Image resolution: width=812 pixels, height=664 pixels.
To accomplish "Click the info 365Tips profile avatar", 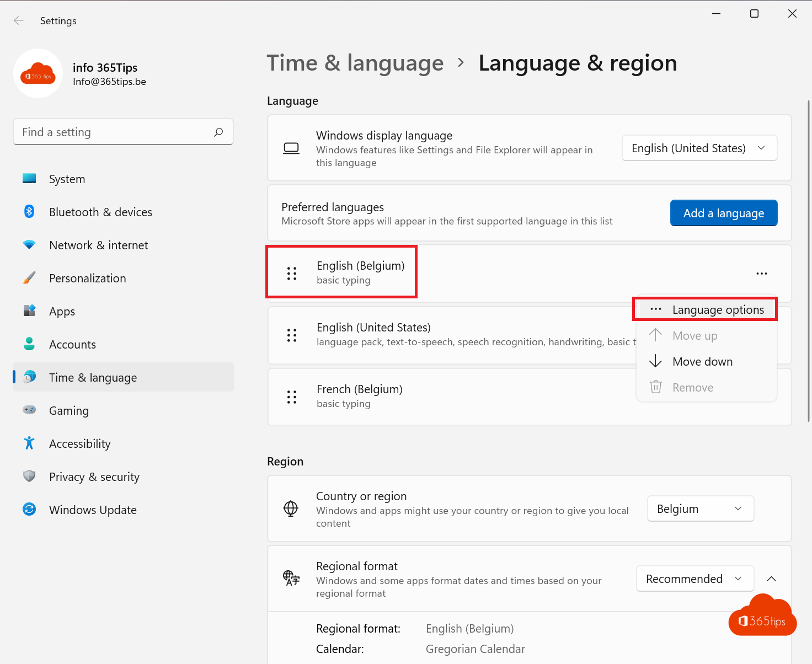I will click(38, 74).
